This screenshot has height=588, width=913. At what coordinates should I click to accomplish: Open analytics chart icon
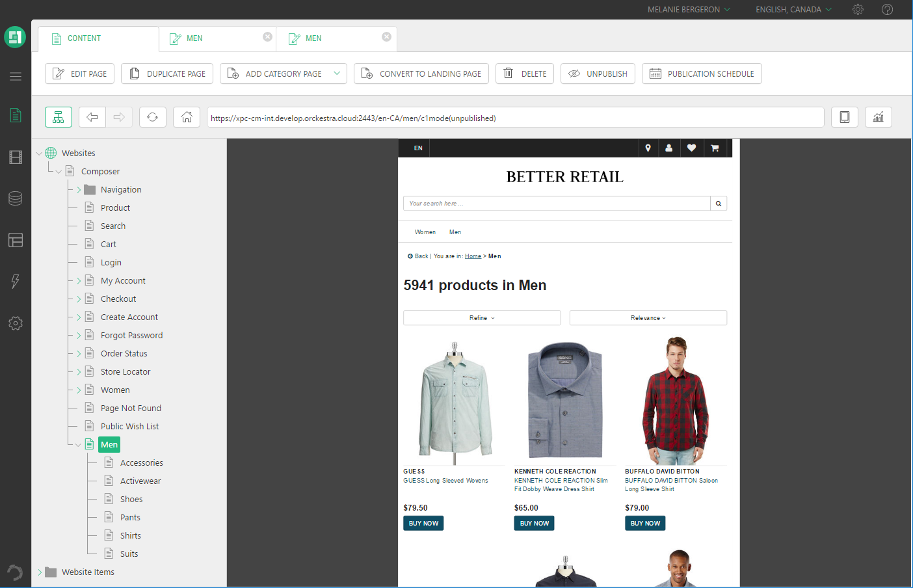coord(878,117)
